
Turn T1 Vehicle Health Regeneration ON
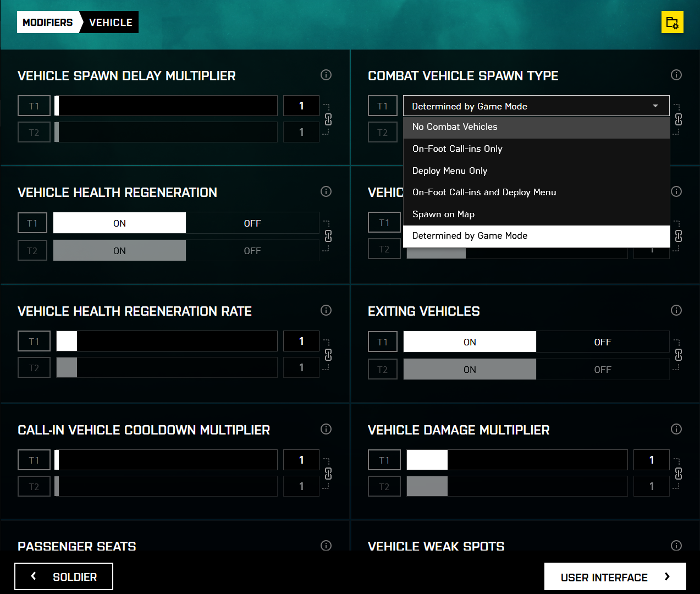(x=119, y=223)
